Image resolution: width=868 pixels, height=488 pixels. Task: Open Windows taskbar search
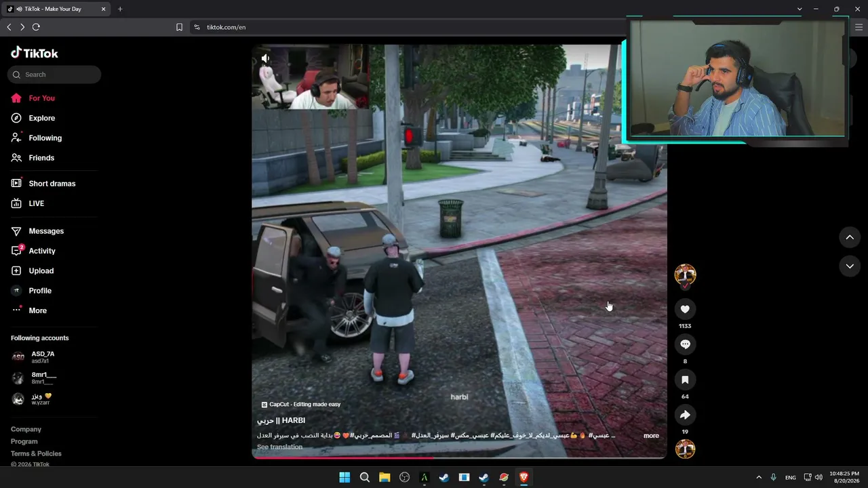(x=364, y=477)
